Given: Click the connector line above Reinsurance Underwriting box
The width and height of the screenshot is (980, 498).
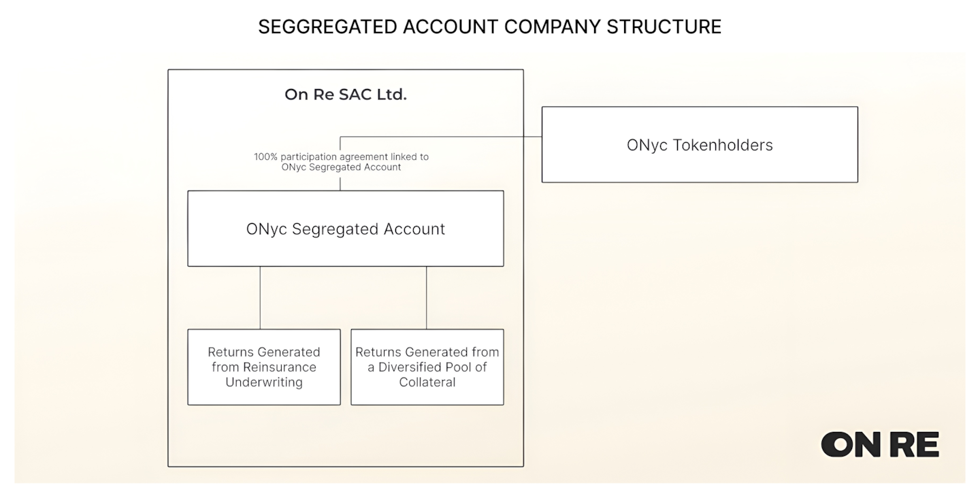Looking at the screenshot, I should pos(260,297).
